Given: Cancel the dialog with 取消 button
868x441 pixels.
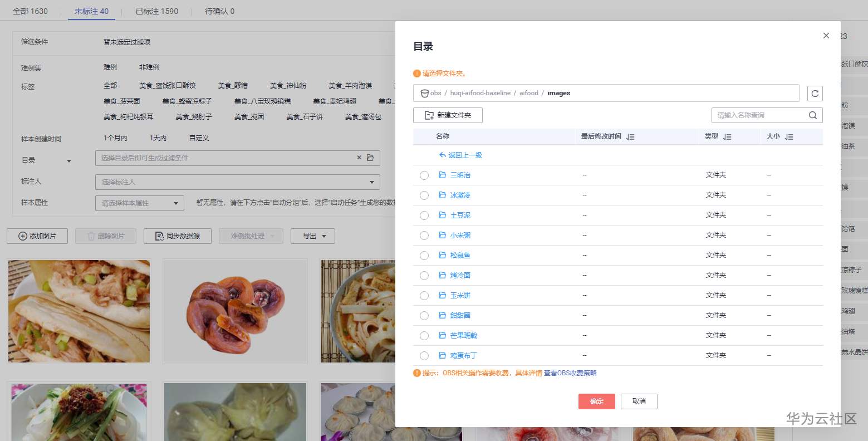Looking at the screenshot, I should [x=639, y=401].
